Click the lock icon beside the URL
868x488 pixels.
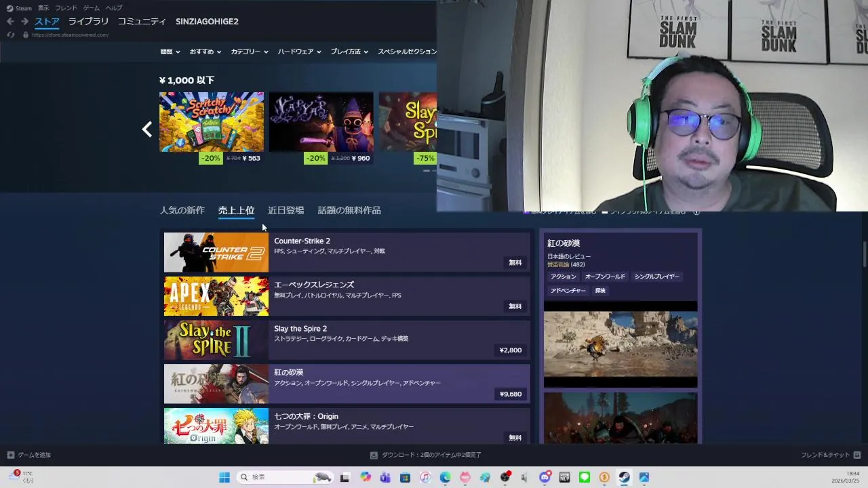tap(26, 35)
